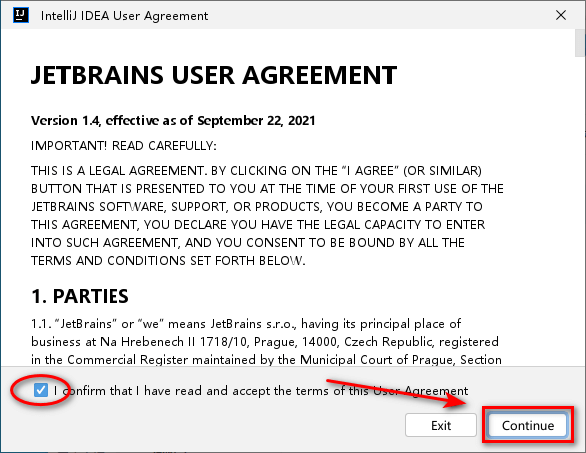Click the Continue button
Viewport: 586px width, 453px height.
[528, 425]
